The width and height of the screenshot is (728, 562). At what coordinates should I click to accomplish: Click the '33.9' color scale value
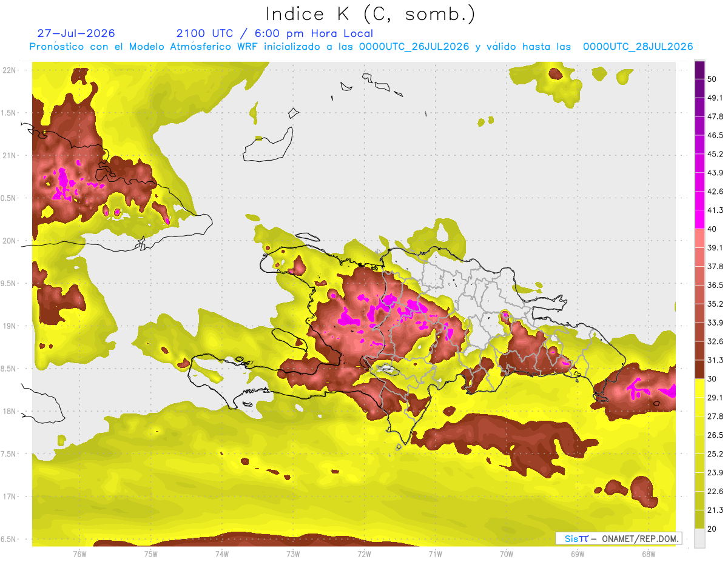pyautogui.click(x=715, y=323)
